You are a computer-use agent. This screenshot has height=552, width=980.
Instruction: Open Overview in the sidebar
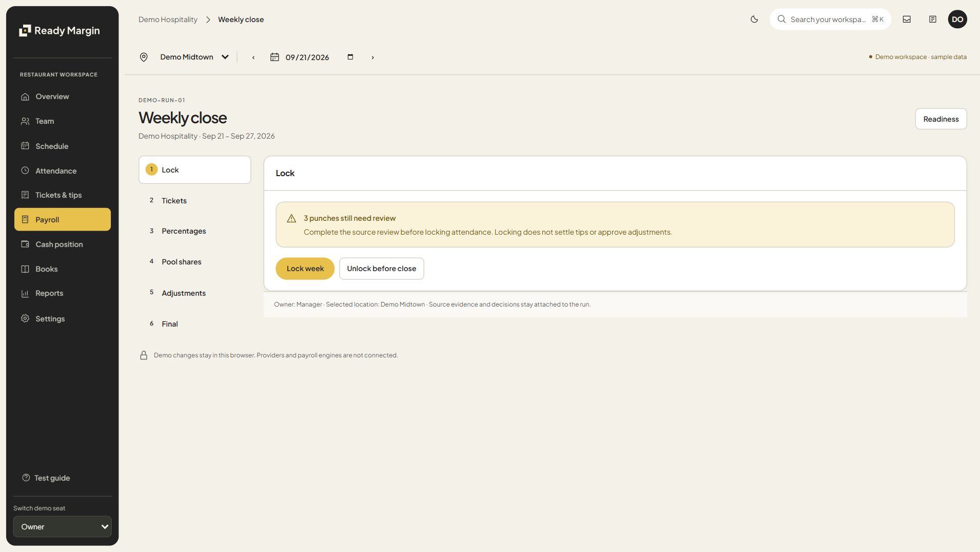63,97
